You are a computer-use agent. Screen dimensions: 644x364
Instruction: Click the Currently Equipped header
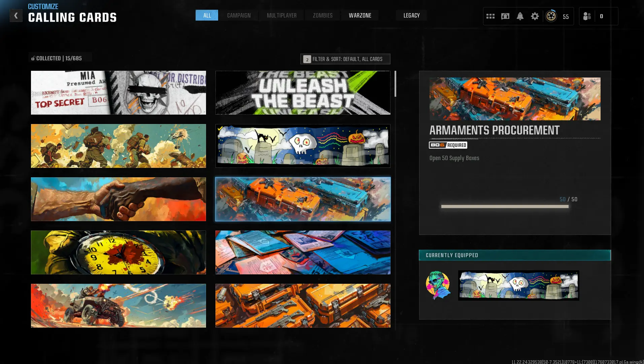point(515,255)
